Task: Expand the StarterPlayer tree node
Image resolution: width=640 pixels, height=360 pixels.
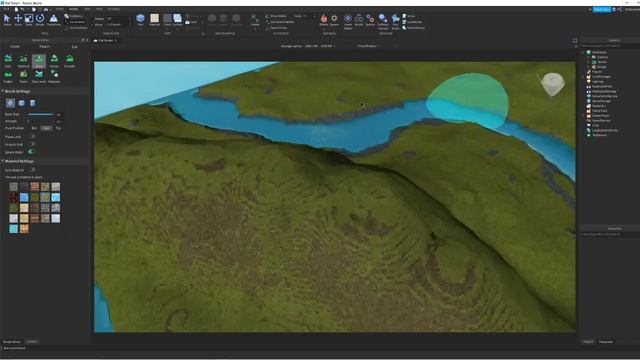Action: tap(583, 116)
